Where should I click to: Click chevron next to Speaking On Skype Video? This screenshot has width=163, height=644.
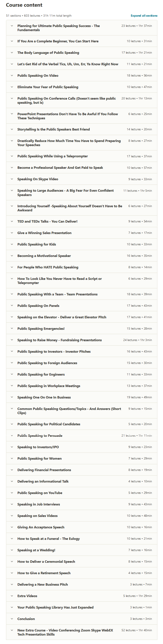click(12, 179)
